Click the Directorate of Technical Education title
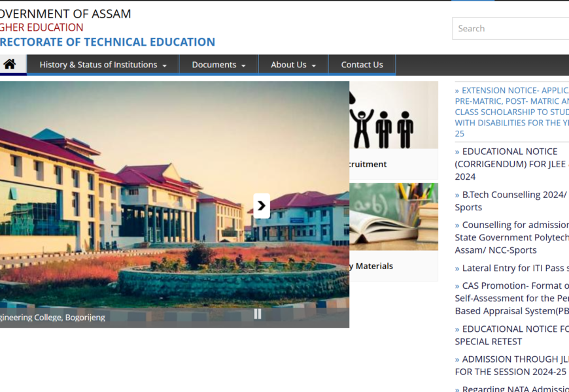Image resolution: width=569 pixels, height=392 pixels. tap(107, 42)
